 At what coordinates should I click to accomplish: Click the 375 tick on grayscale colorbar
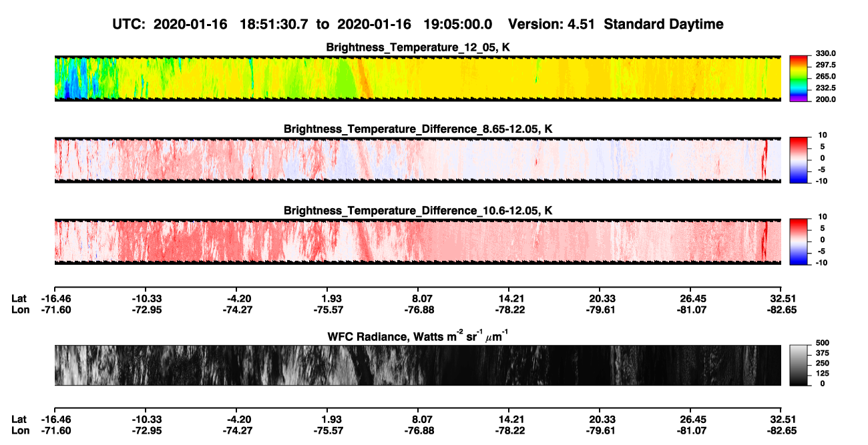822,353
